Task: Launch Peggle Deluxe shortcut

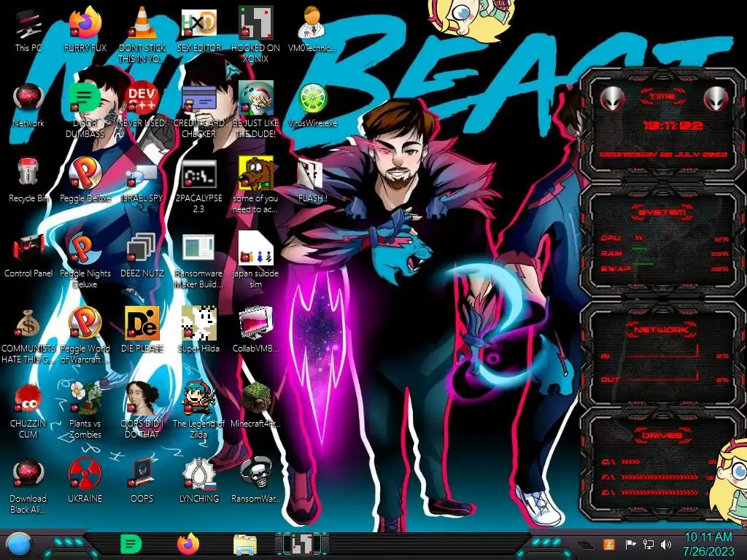Action: click(x=85, y=180)
